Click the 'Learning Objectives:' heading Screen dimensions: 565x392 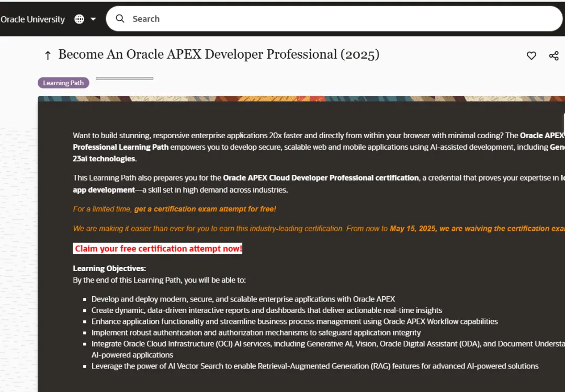tap(109, 268)
